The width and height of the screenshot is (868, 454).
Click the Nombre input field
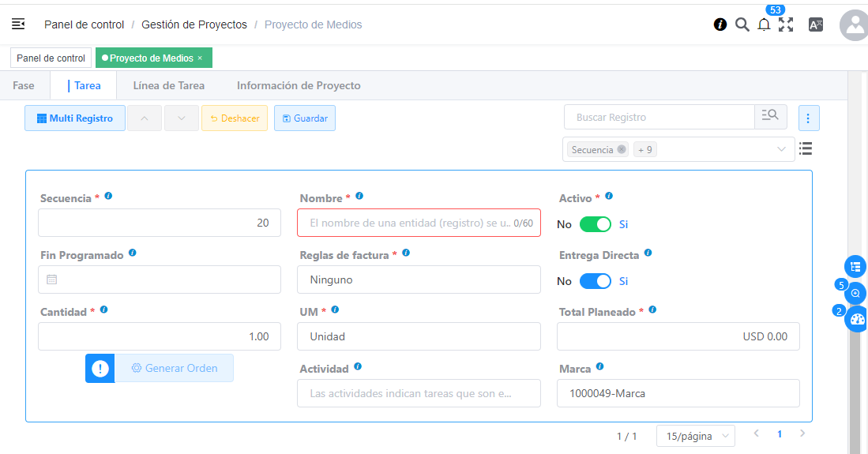pyautogui.click(x=409, y=223)
